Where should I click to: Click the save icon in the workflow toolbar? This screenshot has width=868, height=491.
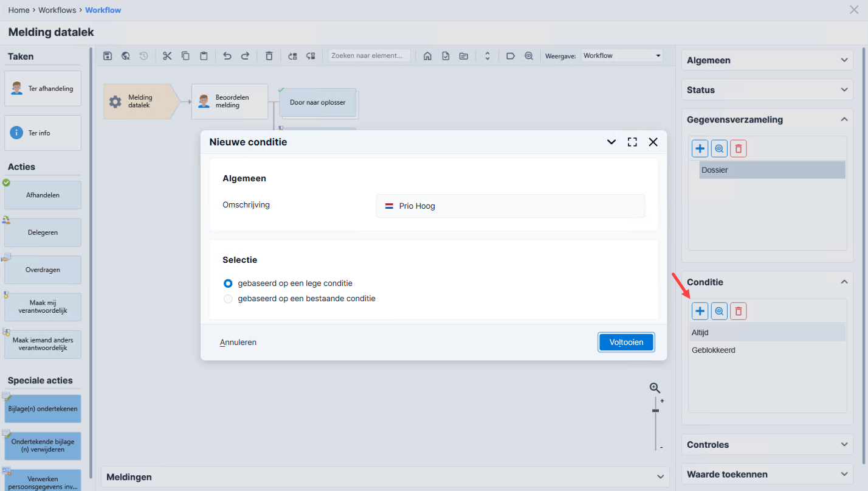tap(107, 55)
